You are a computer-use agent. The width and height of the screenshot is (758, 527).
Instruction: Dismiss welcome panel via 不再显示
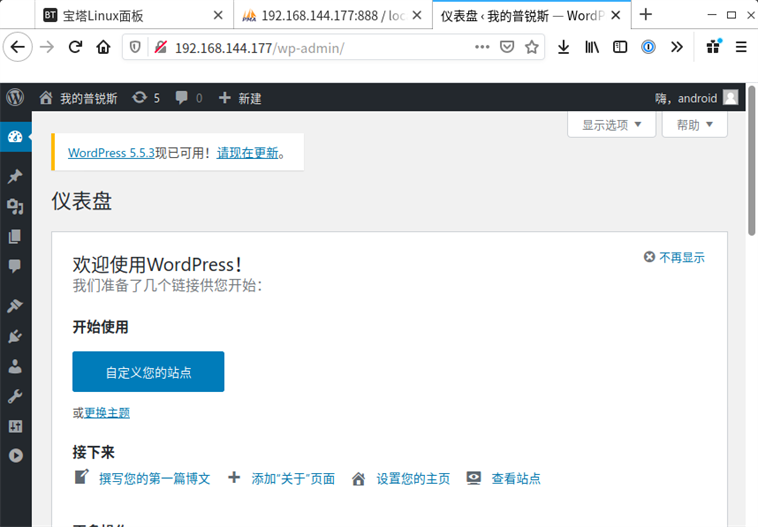(x=674, y=257)
